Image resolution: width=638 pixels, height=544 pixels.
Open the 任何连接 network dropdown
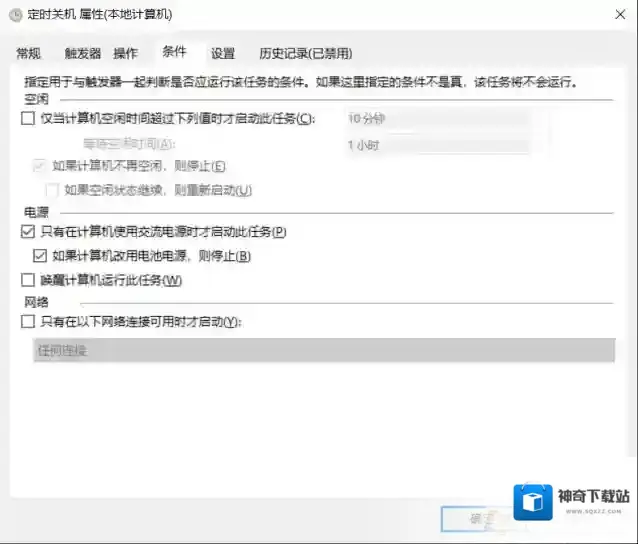322,351
